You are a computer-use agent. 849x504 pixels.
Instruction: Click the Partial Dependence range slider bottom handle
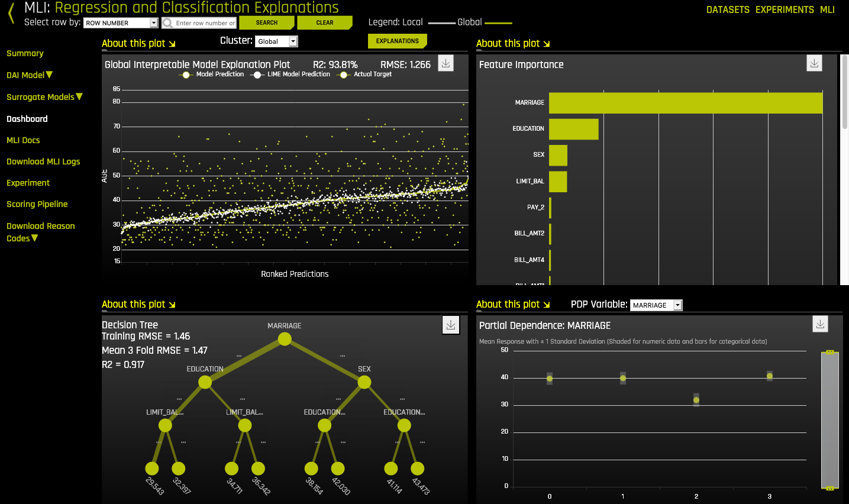point(830,488)
